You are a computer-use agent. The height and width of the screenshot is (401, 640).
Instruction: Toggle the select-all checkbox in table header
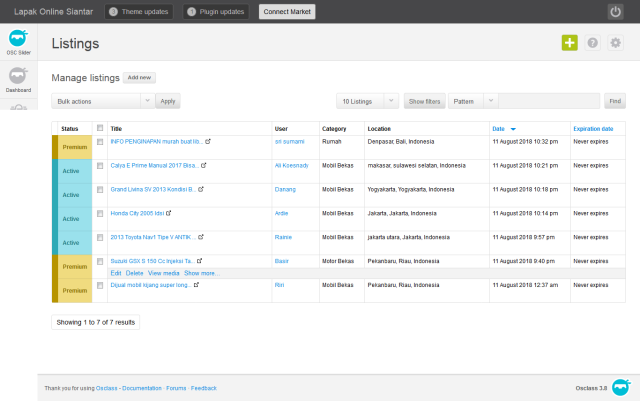99,128
